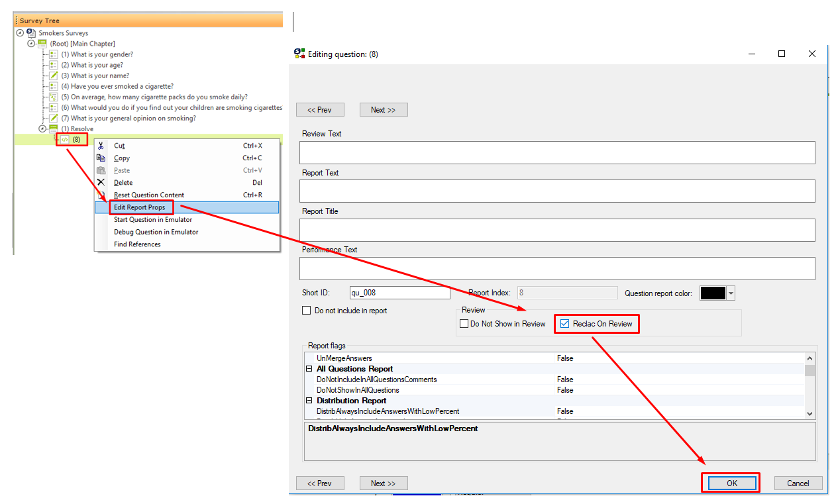Click the Smokers Surveys root icon
The image size is (836, 504).
30,32
